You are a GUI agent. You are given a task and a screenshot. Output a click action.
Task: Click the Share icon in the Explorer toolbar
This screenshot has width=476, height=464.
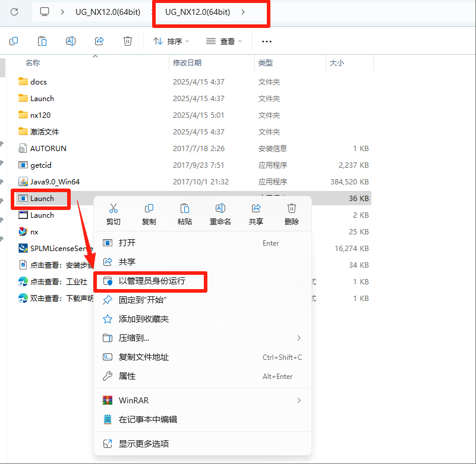coord(99,41)
